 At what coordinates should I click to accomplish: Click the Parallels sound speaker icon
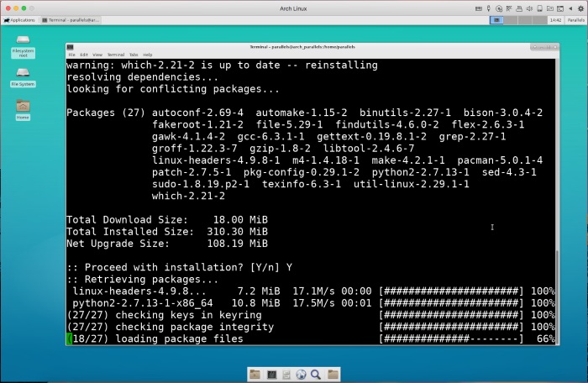[529, 8]
